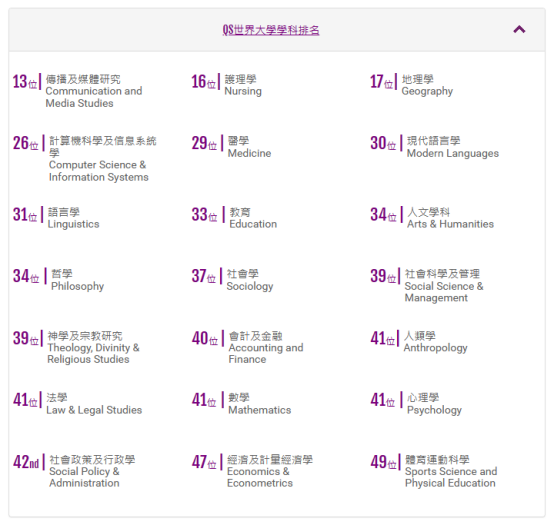Choose the Modern Languages ranking item
Image resolution: width=554 pixels, height=526 pixels.
pyautogui.click(x=435, y=147)
